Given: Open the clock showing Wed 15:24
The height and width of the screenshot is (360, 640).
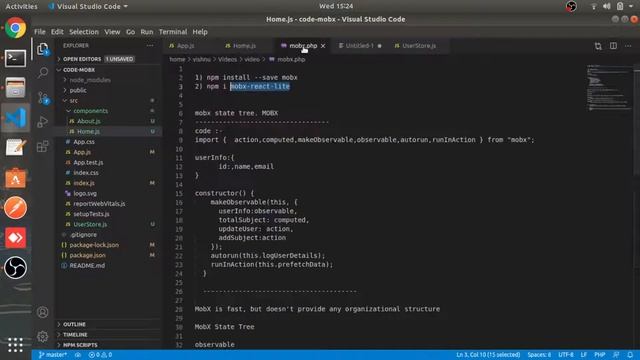Looking at the screenshot, I should tap(336, 6).
